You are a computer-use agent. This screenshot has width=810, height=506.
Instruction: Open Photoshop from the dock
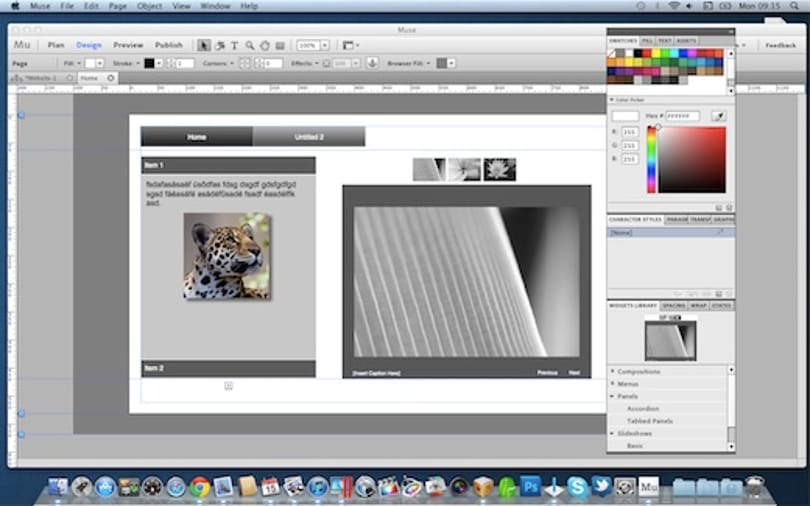click(x=529, y=486)
